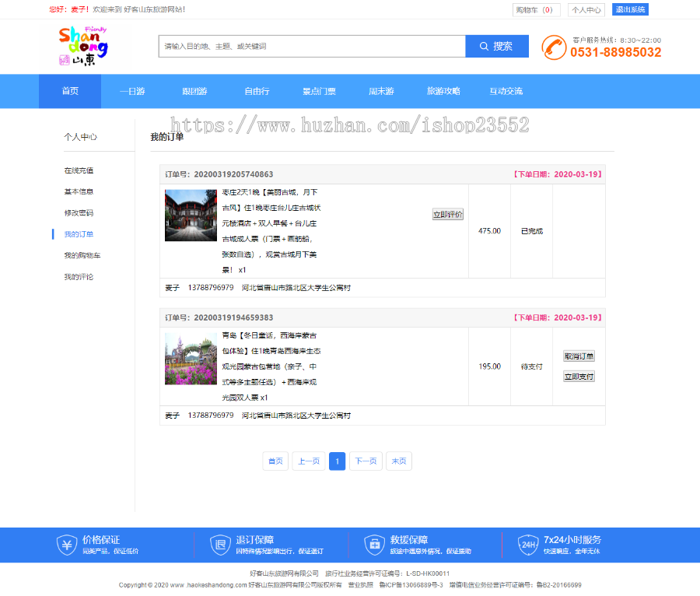Image resolution: width=700 pixels, height=596 pixels.
Task: Select 我的订单 in sidebar
Action: (79, 234)
